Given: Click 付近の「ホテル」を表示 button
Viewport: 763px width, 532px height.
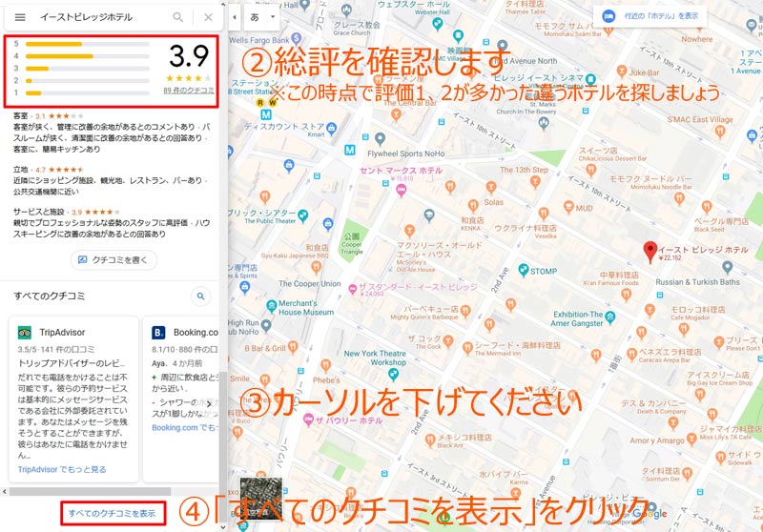Looking at the screenshot, I should [x=650, y=16].
